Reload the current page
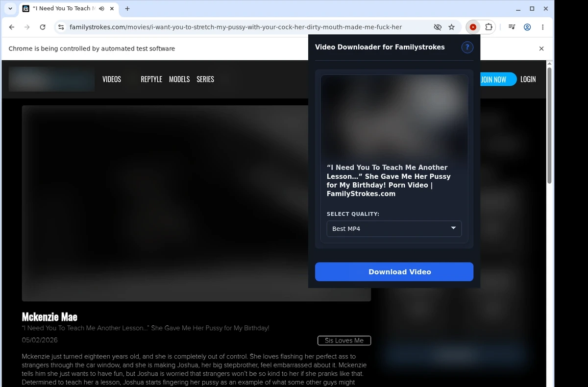 [x=43, y=27]
